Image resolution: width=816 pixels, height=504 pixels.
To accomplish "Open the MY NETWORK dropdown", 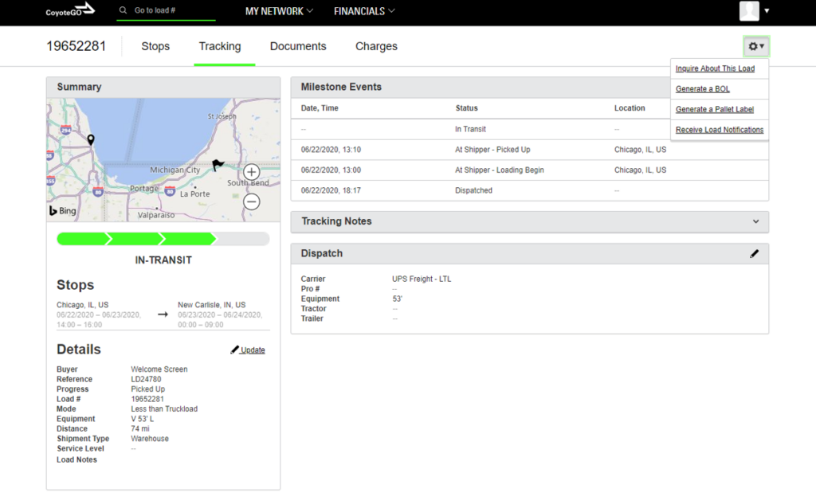I will [x=279, y=11].
